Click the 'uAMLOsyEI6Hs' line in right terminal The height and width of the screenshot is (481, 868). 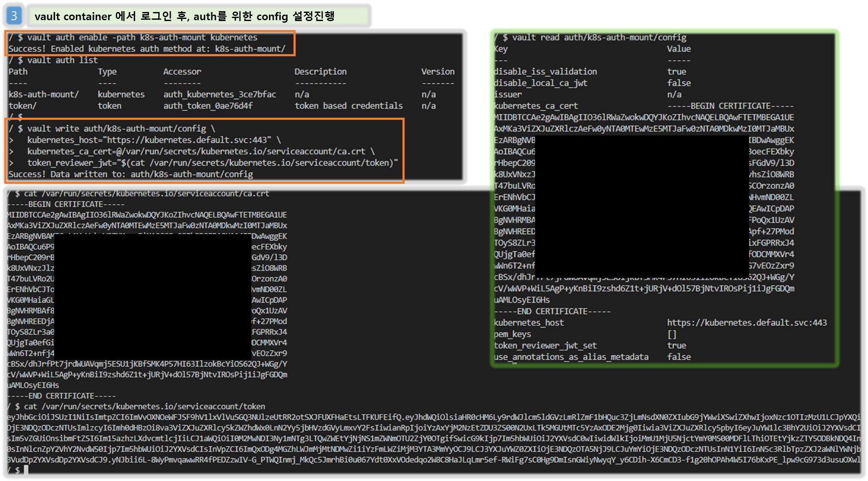[522, 300]
